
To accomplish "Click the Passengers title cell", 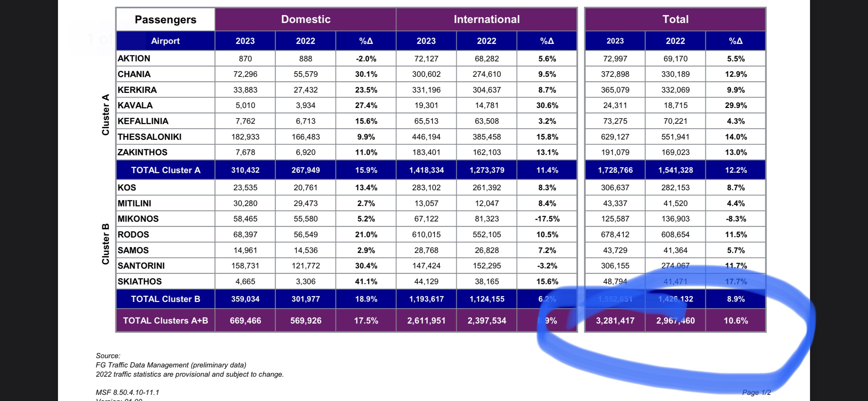I will (166, 20).
